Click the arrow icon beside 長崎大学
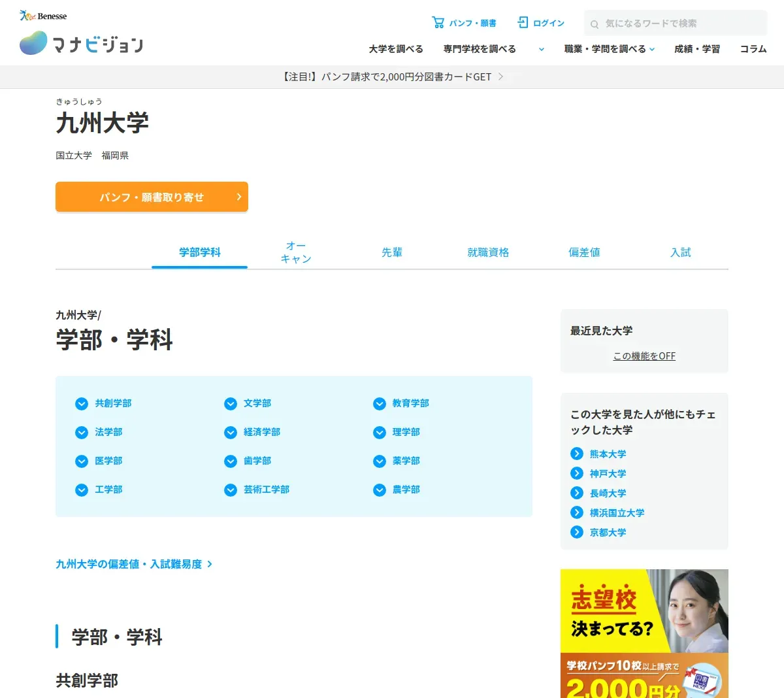Viewport: 784px width, 698px height. pyautogui.click(x=577, y=493)
